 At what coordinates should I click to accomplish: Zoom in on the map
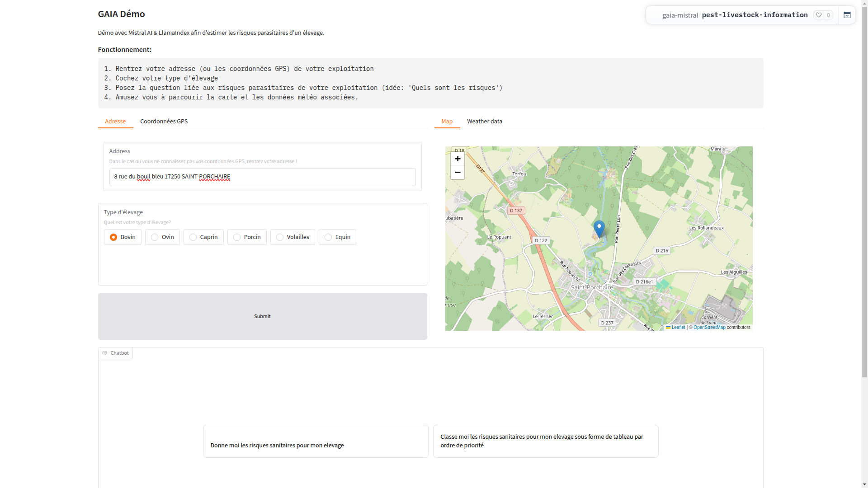pos(458,159)
